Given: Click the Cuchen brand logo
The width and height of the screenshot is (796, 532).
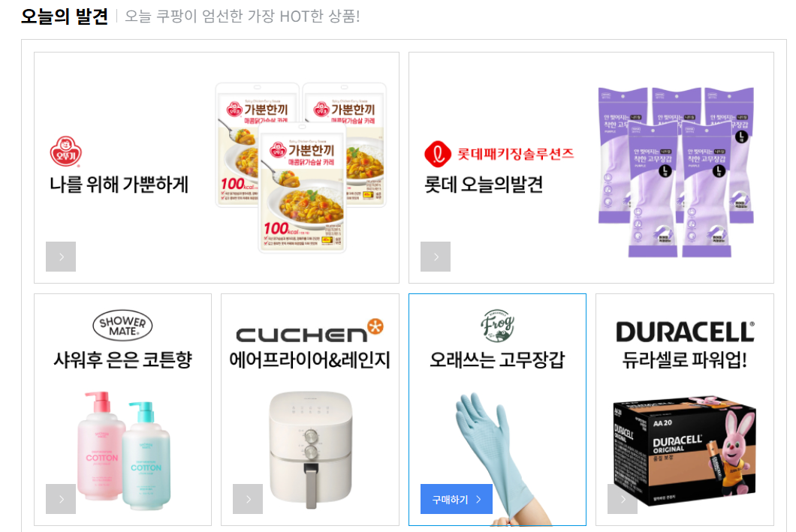Looking at the screenshot, I should point(309,331).
